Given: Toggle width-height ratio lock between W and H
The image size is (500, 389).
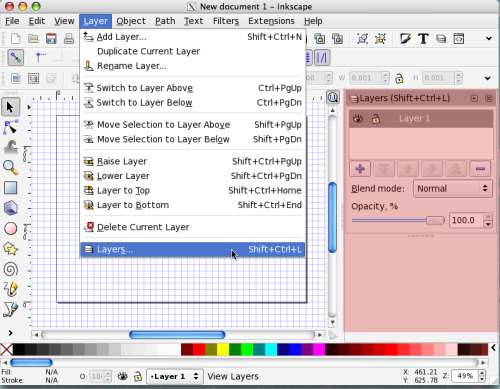Looking at the screenshot, I should 399,78.
